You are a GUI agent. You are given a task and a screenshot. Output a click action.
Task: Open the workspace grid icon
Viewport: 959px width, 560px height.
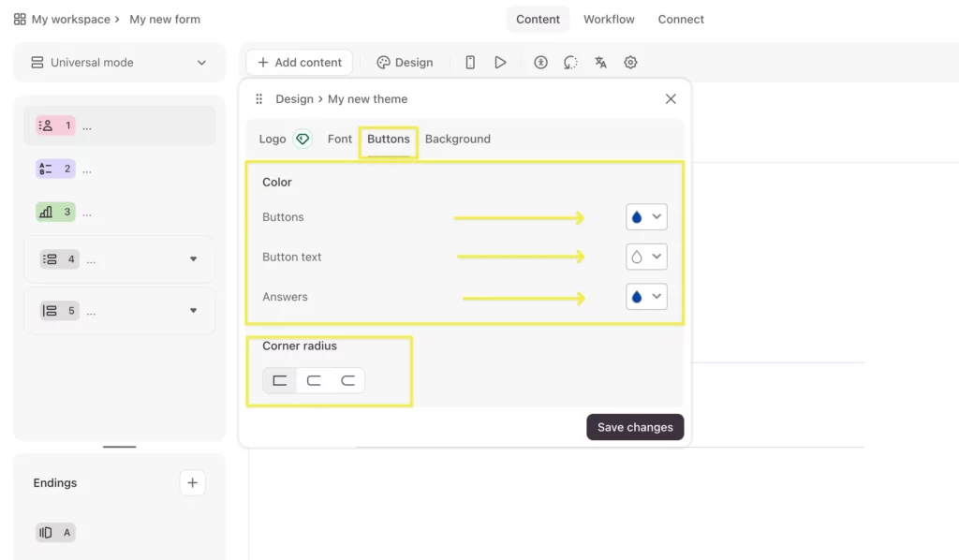(20, 20)
